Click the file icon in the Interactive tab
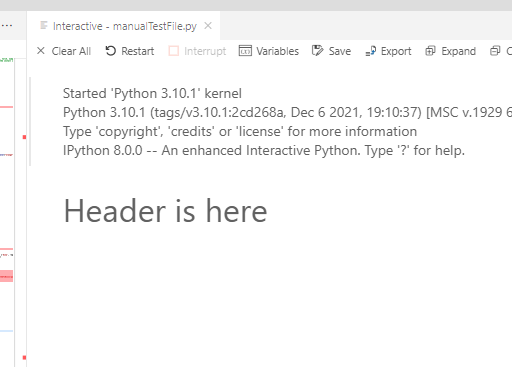This screenshot has height=367, width=512. click(44, 25)
